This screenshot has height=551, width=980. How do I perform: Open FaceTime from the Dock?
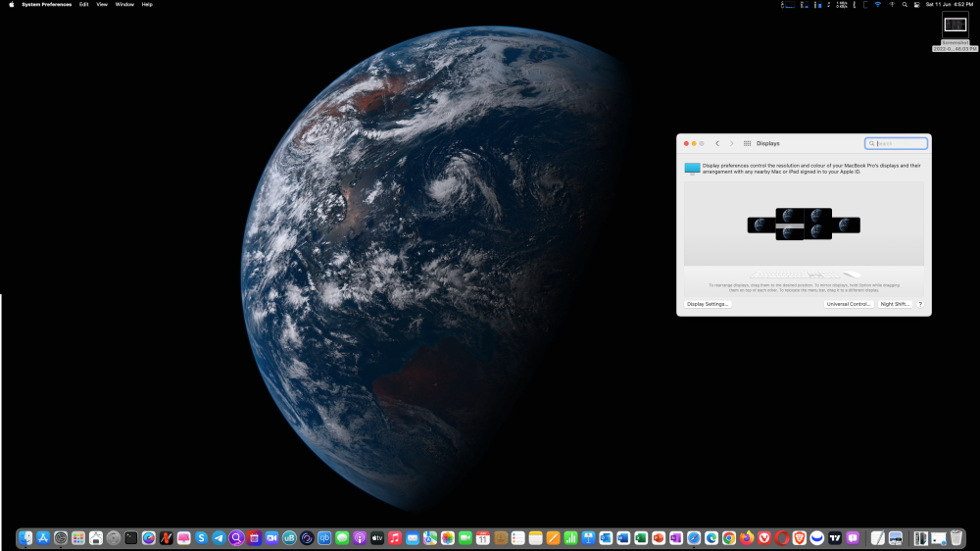pyautogui.click(x=465, y=538)
